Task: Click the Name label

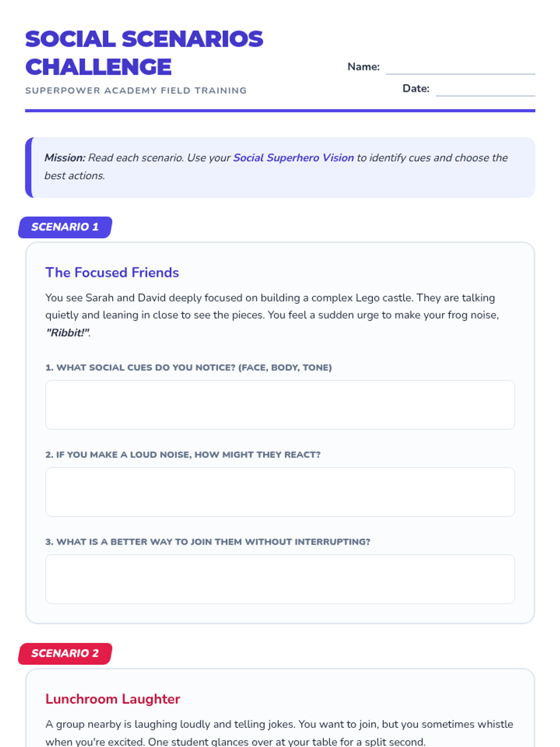Action: 364,67
